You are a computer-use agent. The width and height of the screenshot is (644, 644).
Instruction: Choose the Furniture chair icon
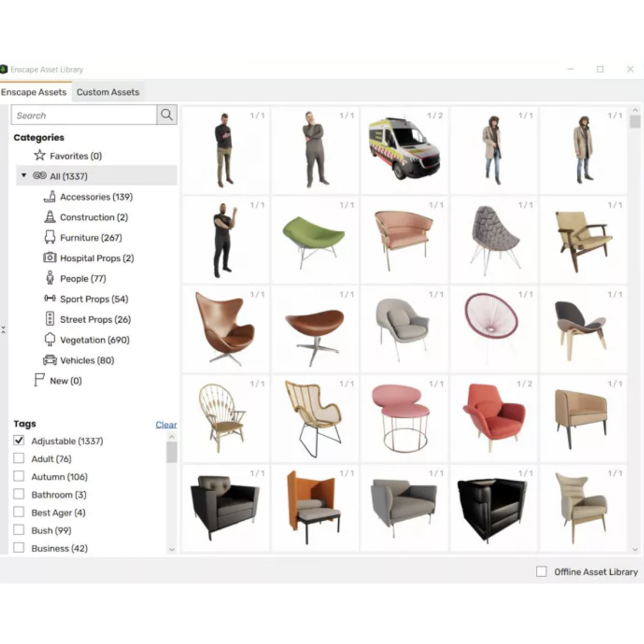click(50, 237)
